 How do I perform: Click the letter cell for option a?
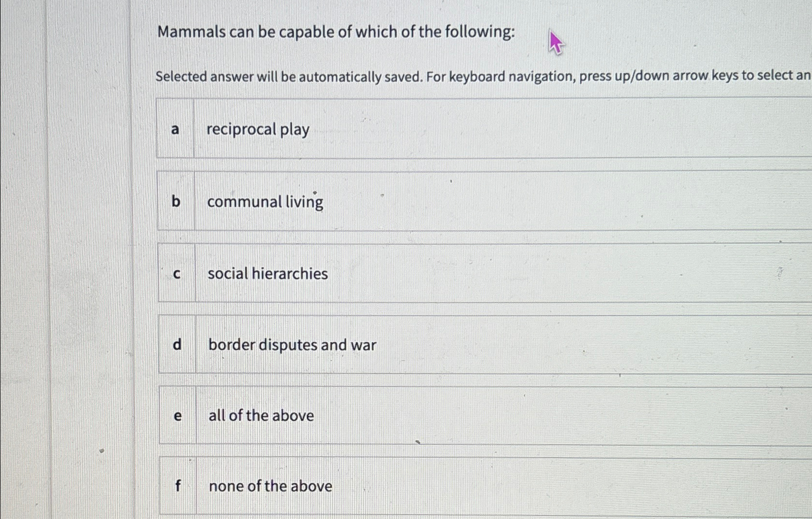[176, 129]
